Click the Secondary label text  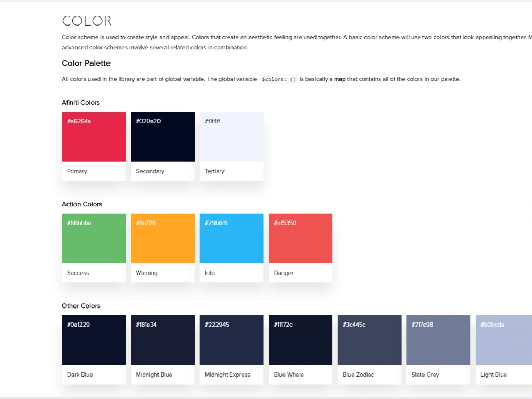(x=150, y=171)
